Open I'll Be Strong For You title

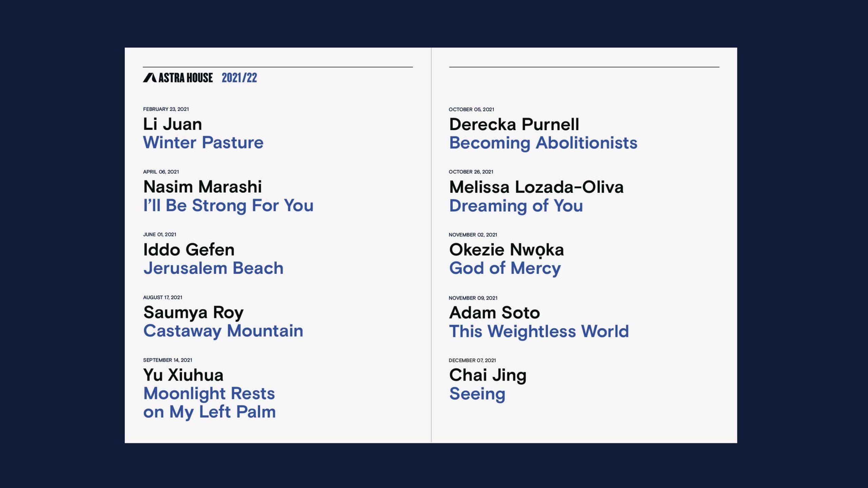click(x=228, y=205)
